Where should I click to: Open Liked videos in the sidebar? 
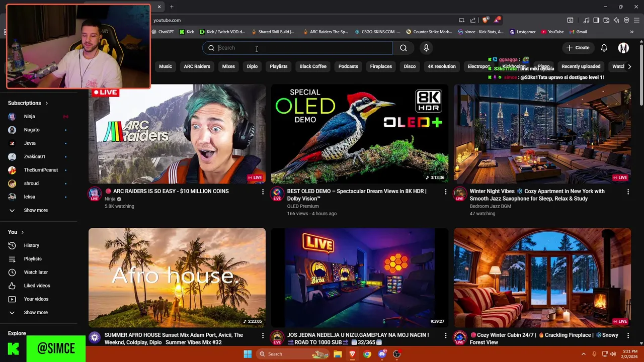37,286
